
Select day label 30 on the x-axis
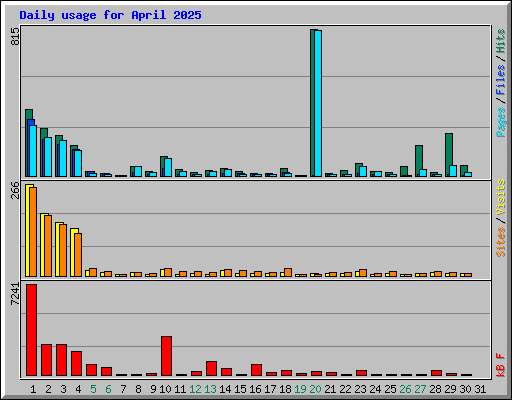pyautogui.click(x=465, y=389)
